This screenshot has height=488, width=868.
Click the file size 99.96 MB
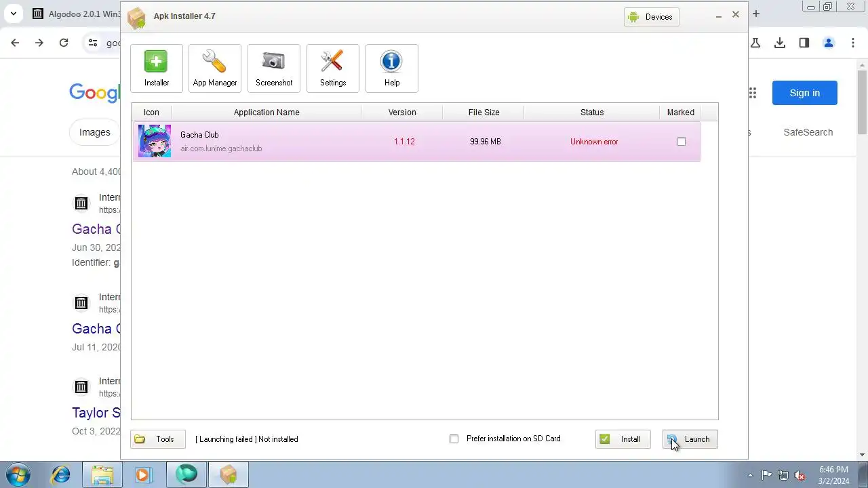[486, 142]
